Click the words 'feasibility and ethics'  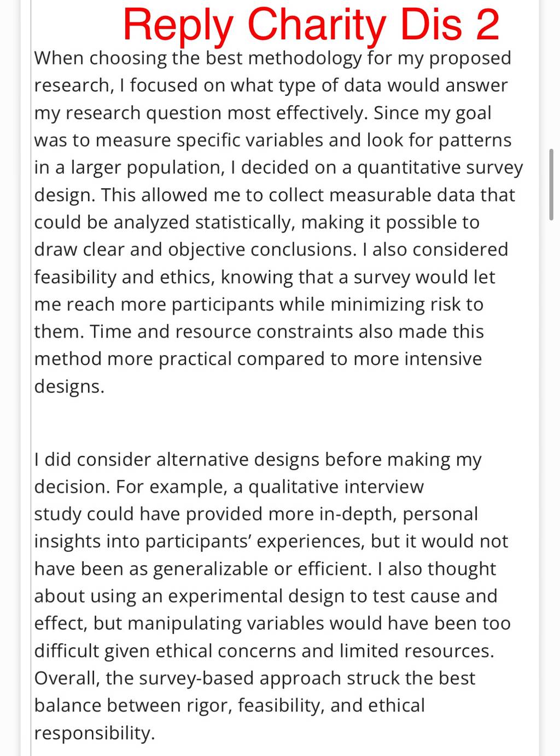pyautogui.click(x=125, y=277)
